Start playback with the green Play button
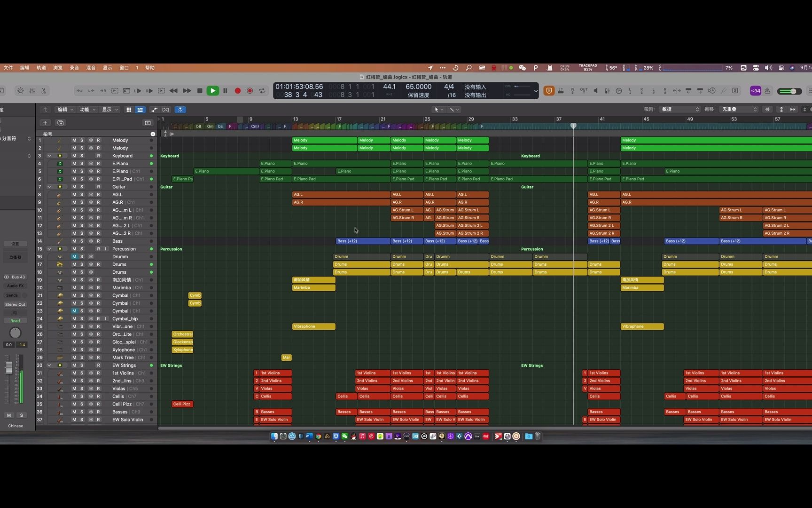Screen dimensions: 812x508 pos(212,91)
